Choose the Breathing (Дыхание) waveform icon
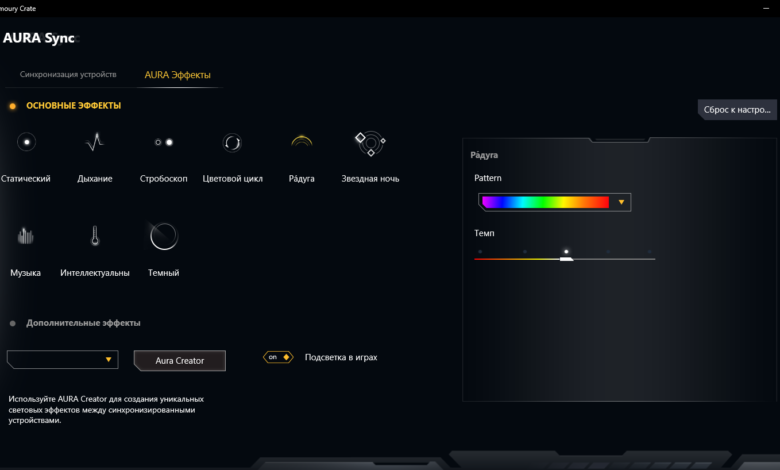Screen dimensions: 780x470 click(x=95, y=142)
